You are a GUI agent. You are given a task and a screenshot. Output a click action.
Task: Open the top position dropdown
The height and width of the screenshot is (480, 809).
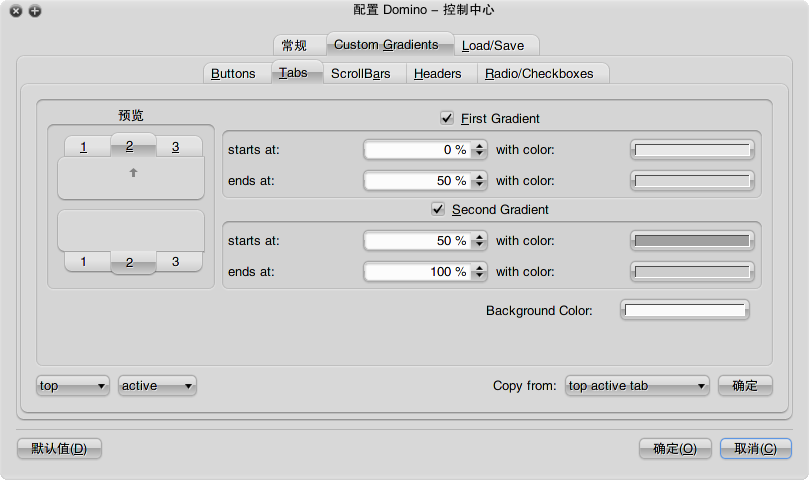[73, 386]
